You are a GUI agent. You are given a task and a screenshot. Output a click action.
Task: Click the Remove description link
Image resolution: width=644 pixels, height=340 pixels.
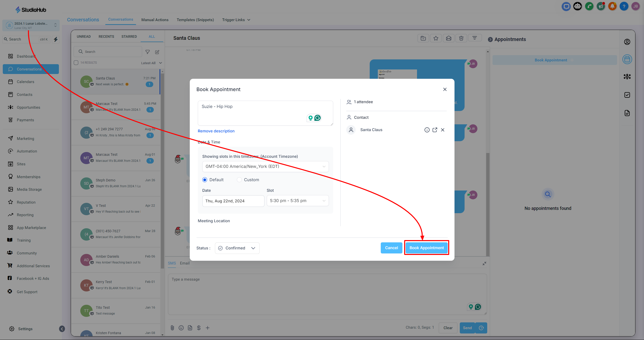pyautogui.click(x=216, y=131)
